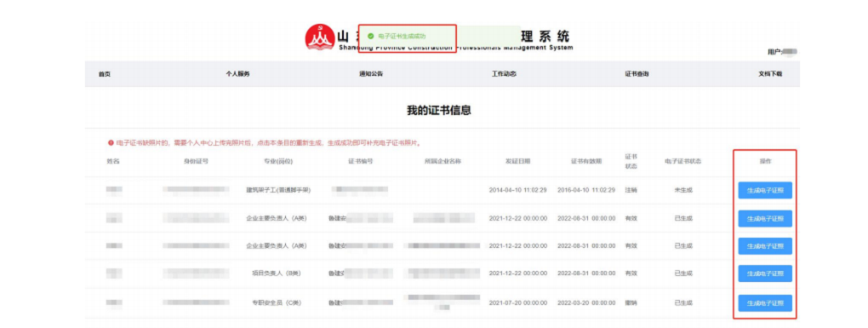
Task: Open the 证书查询 navigation item
Action: pos(637,74)
